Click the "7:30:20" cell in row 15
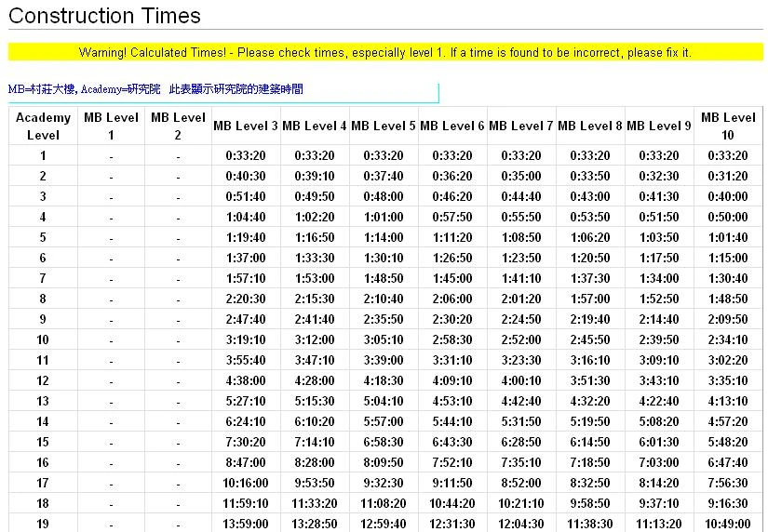 coord(246,442)
